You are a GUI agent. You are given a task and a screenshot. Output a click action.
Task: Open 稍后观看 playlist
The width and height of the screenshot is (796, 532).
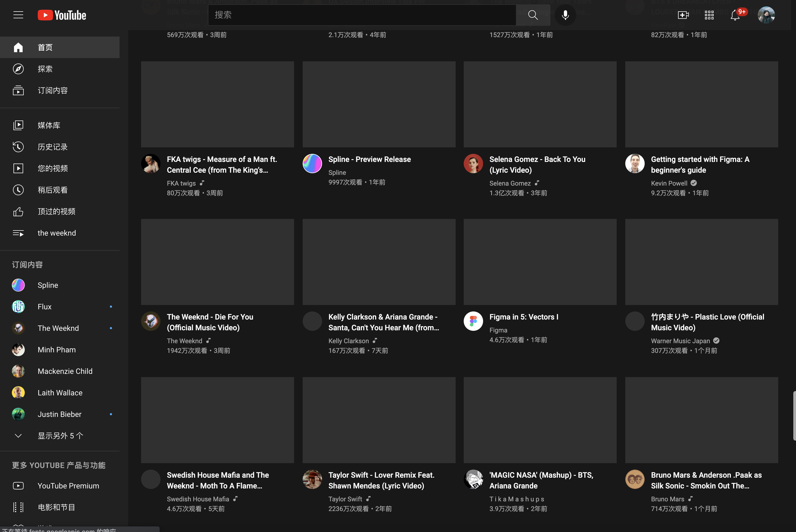[53, 190]
